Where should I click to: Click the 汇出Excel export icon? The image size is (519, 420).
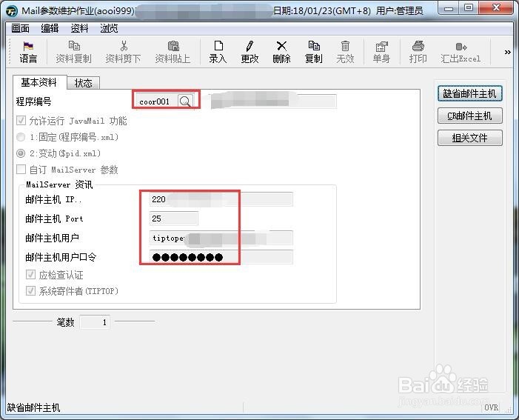click(x=461, y=52)
